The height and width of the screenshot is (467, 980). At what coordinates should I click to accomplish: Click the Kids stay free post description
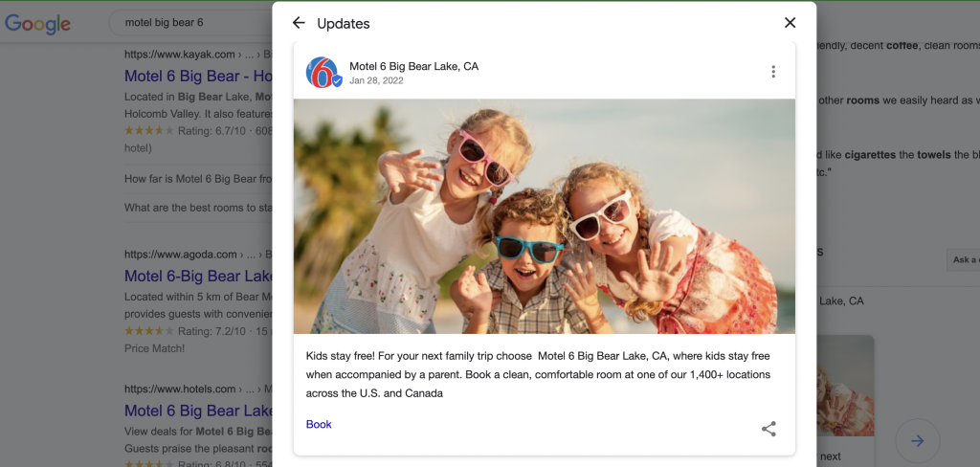538,374
